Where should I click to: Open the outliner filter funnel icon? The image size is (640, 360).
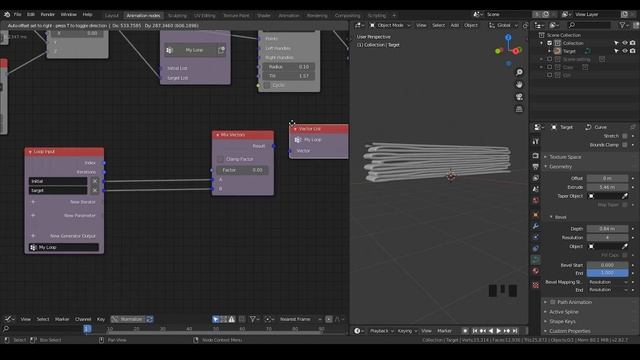point(622,25)
